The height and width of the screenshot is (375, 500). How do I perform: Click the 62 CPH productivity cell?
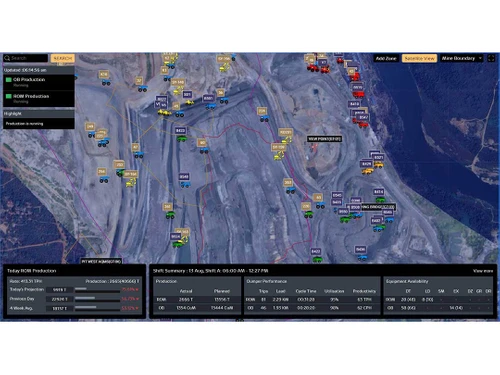coord(364,308)
